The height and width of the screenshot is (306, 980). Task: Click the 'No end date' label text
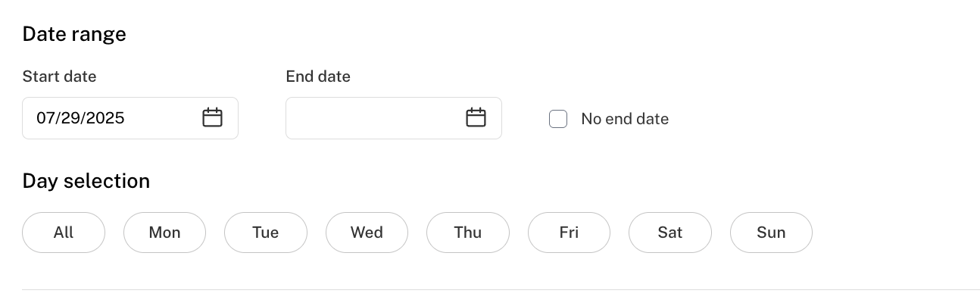[x=625, y=119]
